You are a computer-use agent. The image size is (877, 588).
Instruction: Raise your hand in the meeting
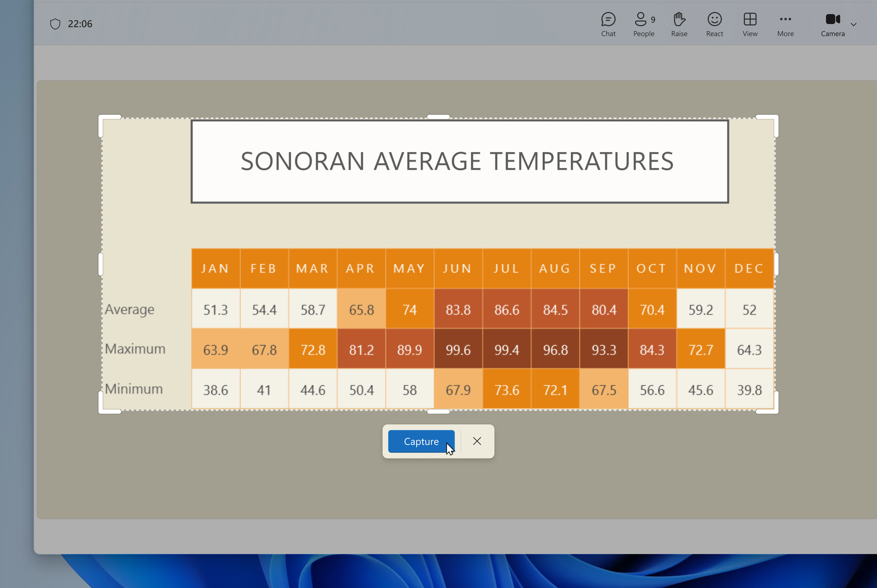click(679, 24)
